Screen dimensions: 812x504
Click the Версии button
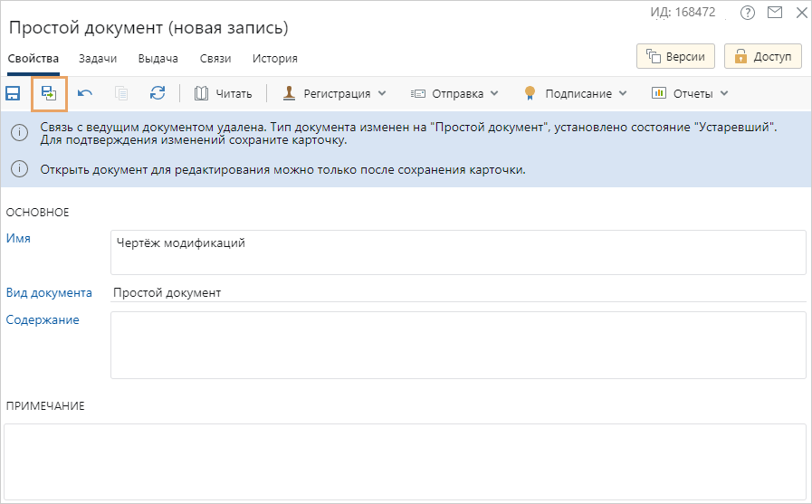[676, 56]
